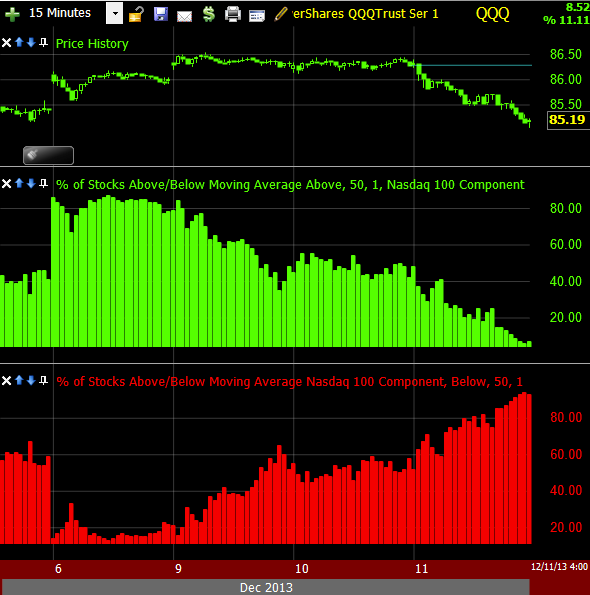Close the red Below Moving Average pane

(x=6, y=381)
